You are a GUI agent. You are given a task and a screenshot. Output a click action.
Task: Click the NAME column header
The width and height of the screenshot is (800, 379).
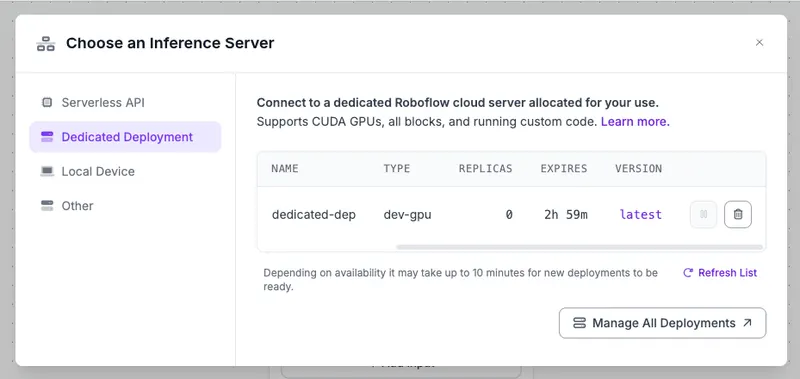point(285,169)
